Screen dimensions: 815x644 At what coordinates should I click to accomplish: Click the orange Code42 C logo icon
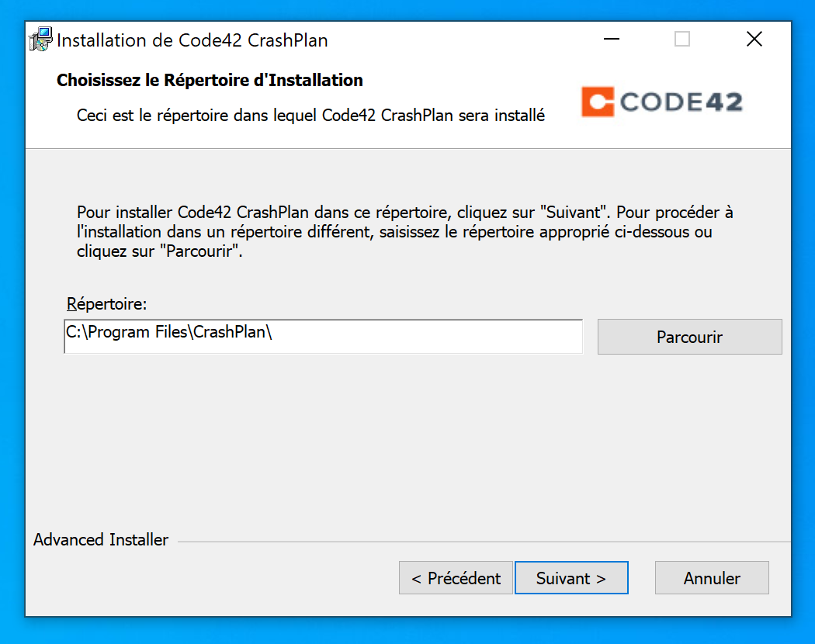(598, 102)
